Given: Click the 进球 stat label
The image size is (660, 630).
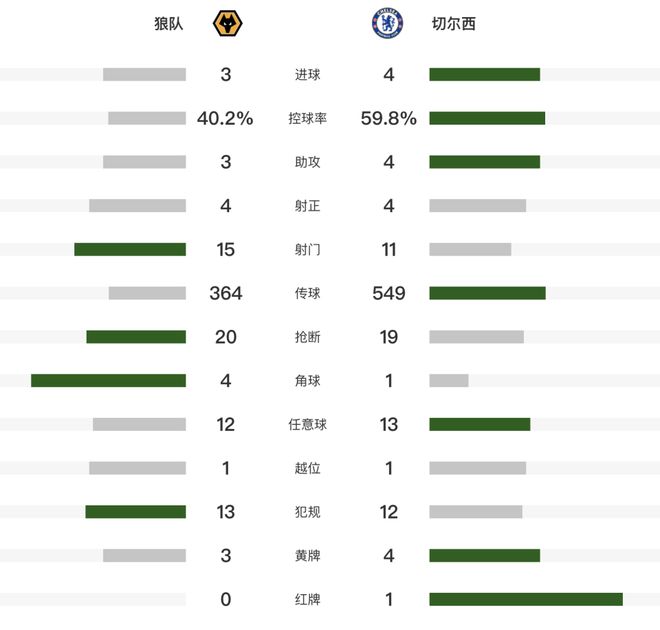Looking at the screenshot, I should click(308, 74).
